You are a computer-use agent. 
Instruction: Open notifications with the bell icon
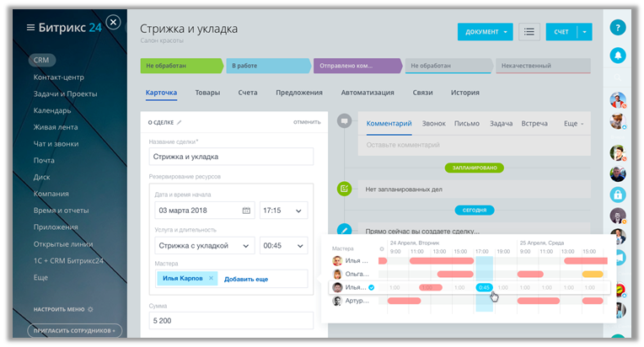pyautogui.click(x=618, y=56)
